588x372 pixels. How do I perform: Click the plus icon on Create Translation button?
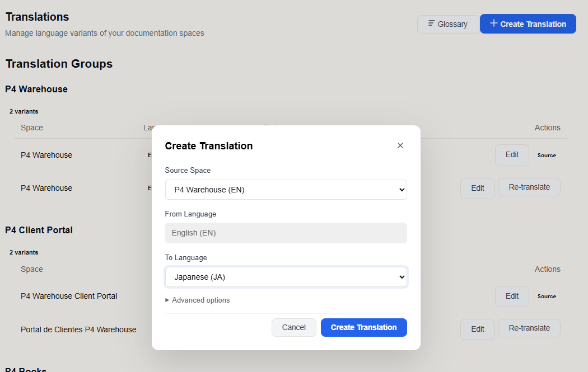493,23
